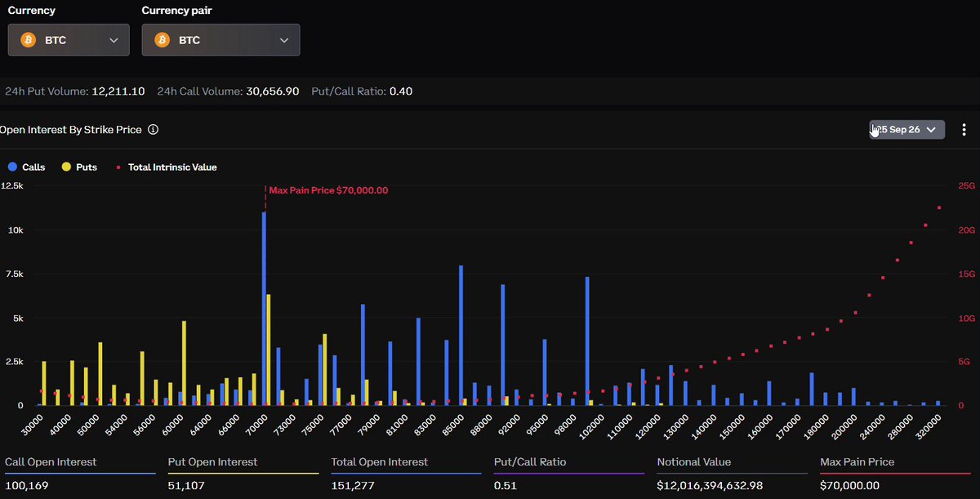
Task: Click the Max Pain Price $70,000.00 chart label
Action: (328, 190)
